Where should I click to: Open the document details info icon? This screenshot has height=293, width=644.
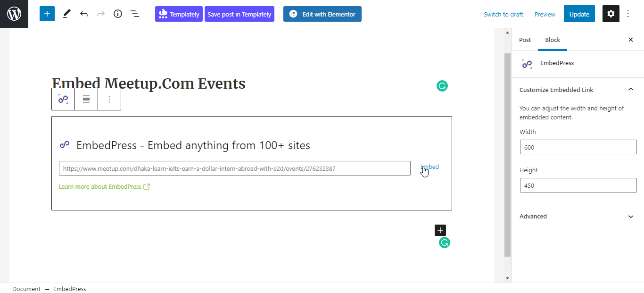pyautogui.click(x=118, y=14)
